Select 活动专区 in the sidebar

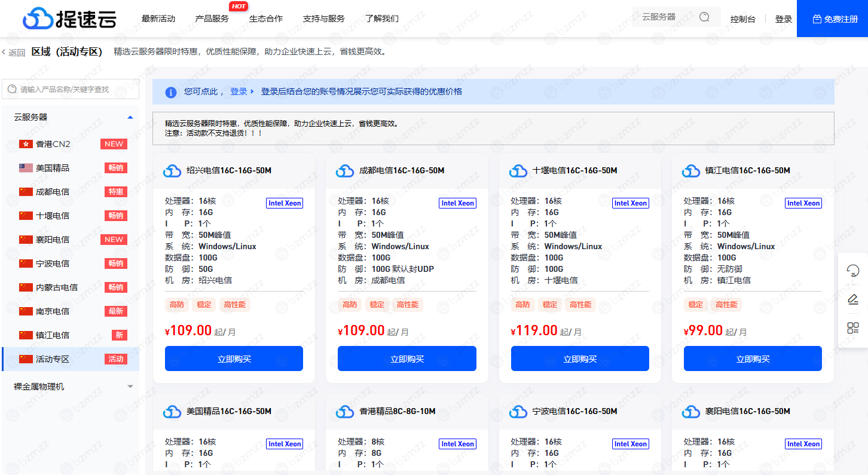point(71,359)
